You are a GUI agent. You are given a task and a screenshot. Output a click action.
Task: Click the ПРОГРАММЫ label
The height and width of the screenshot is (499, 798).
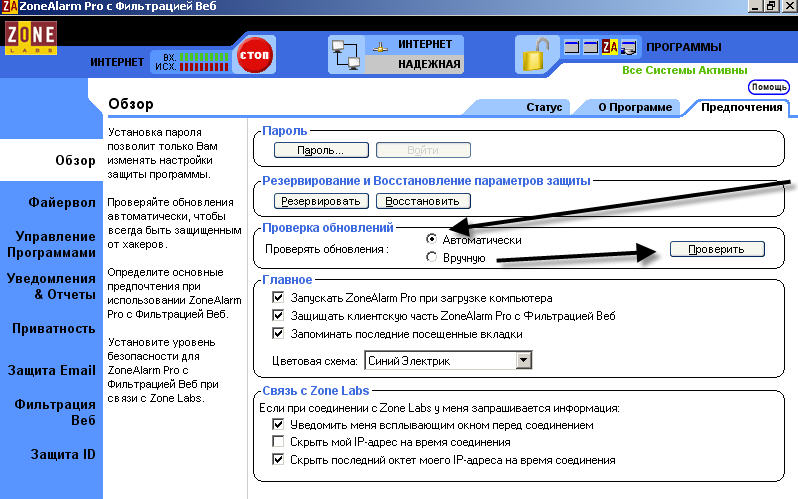point(683,47)
